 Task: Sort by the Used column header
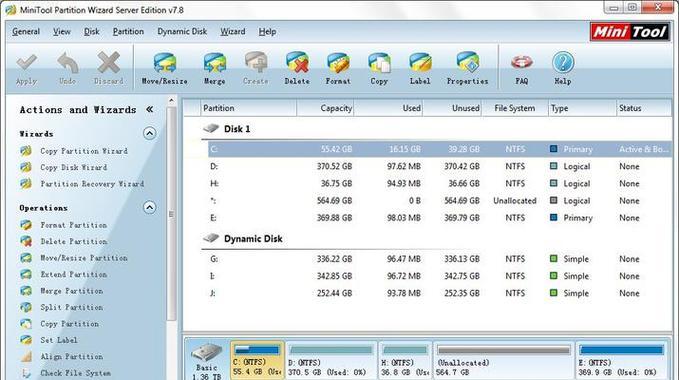click(x=388, y=108)
